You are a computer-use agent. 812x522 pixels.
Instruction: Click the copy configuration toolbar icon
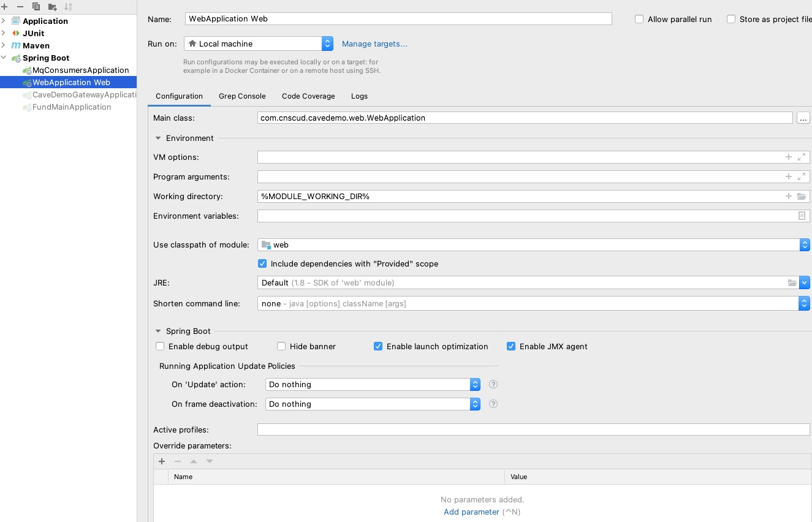coord(36,7)
